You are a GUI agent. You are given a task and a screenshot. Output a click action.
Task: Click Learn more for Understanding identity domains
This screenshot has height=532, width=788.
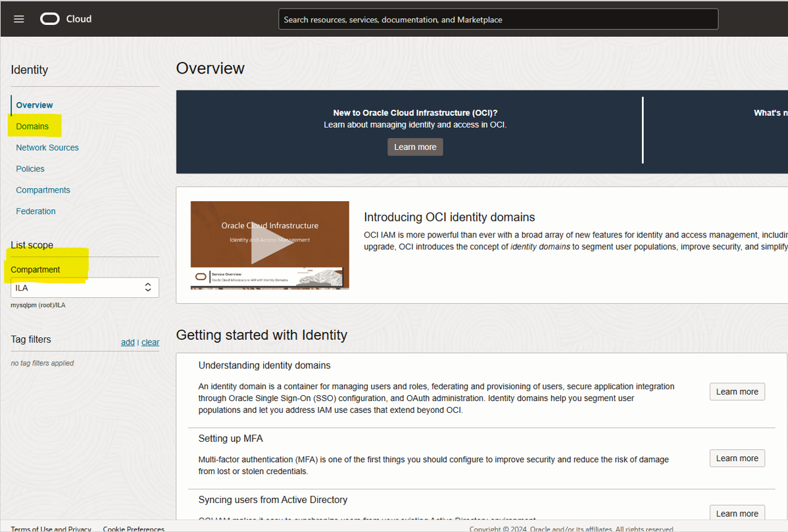(737, 392)
